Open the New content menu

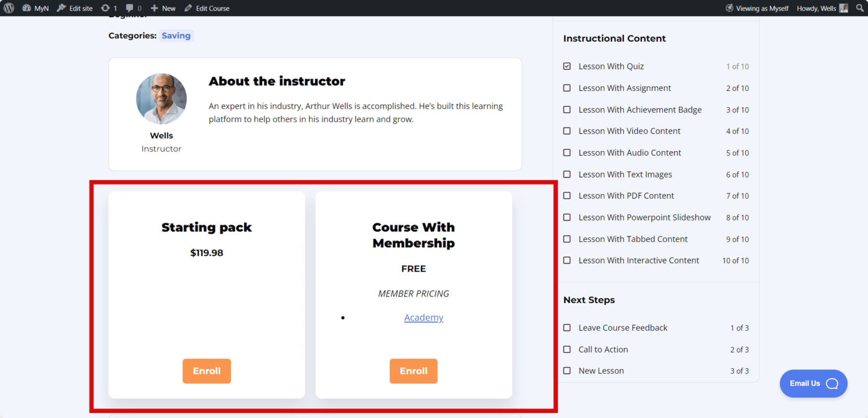tap(163, 8)
